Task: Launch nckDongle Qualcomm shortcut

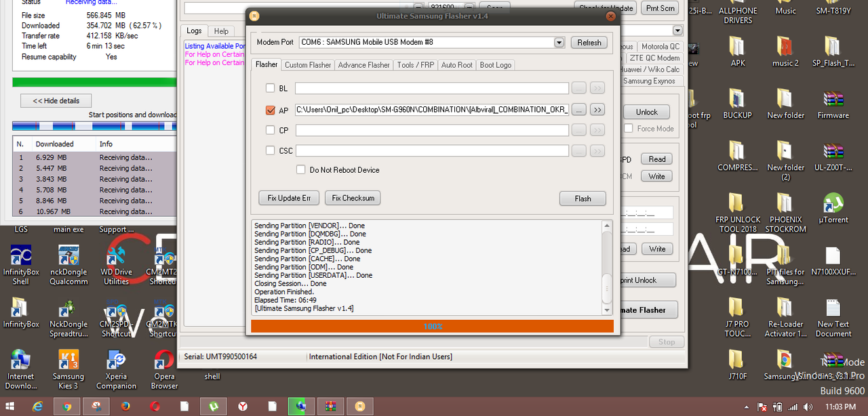Action: [68, 265]
